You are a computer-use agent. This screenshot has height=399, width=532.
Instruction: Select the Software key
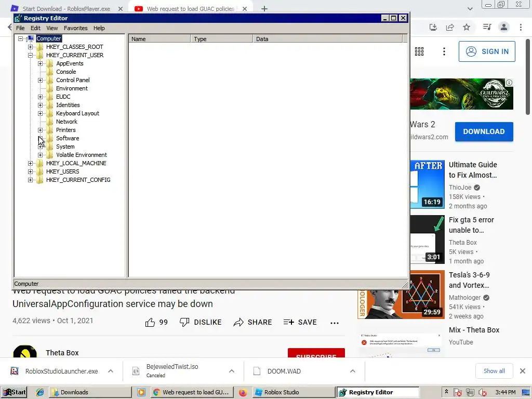(68, 138)
